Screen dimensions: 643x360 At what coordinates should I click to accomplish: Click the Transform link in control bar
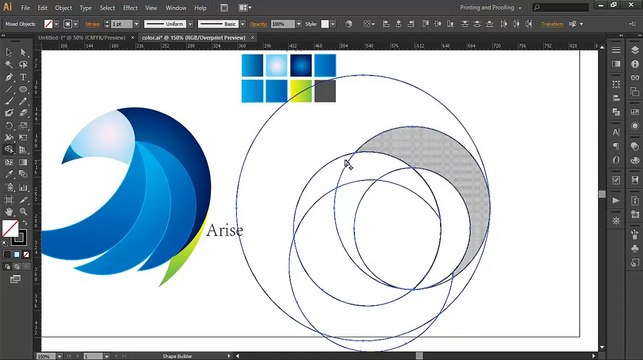coord(552,24)
